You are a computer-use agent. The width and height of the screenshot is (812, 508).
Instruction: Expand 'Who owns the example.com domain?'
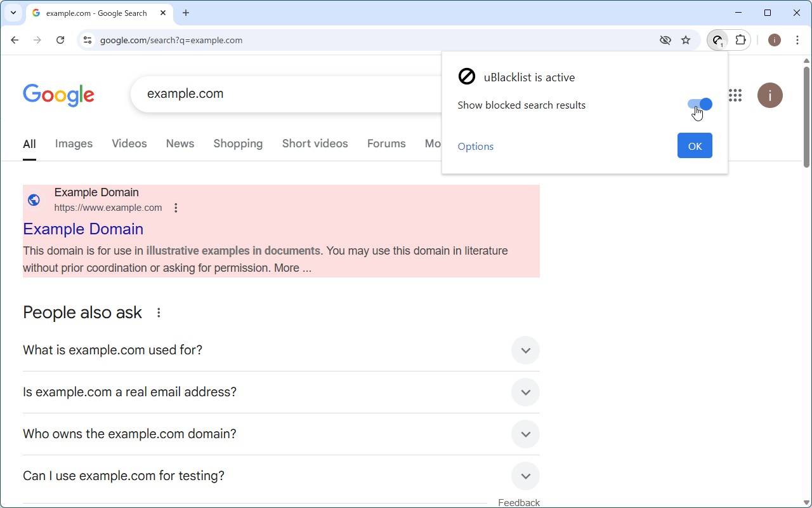(281, 434)
